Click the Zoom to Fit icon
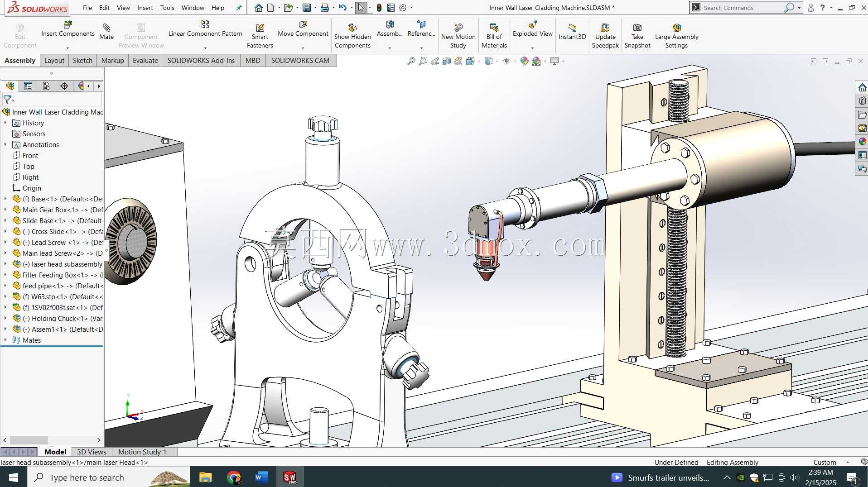Viewport: 868px width, 487px height. click(x=411, y=61)
